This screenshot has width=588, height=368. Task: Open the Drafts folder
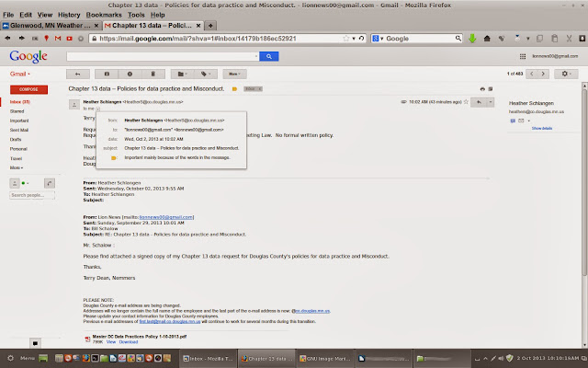[x=16, y=139]
